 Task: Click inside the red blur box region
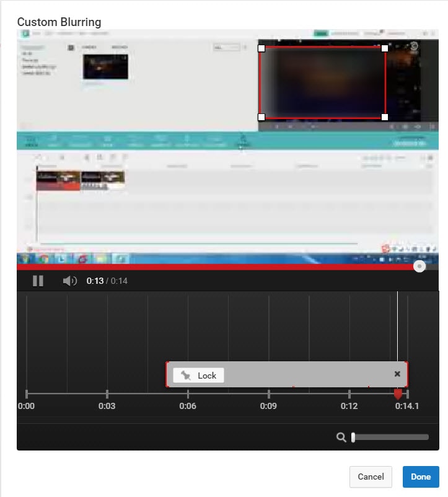[x=323, y=82]
